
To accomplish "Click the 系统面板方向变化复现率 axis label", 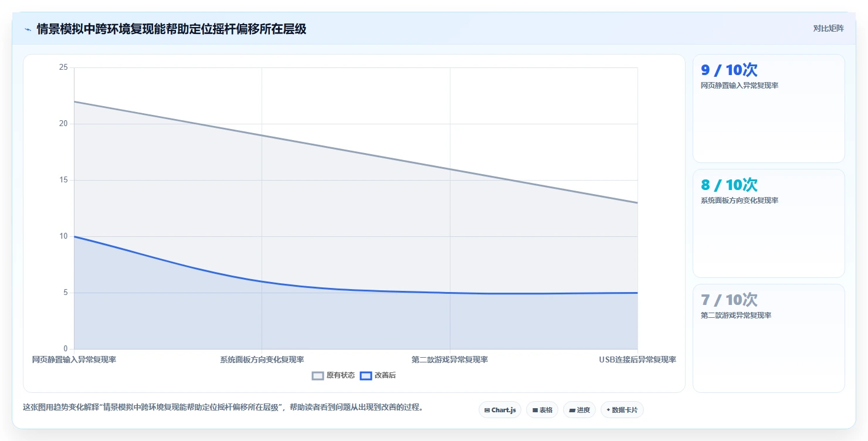I will click(262, 359).
